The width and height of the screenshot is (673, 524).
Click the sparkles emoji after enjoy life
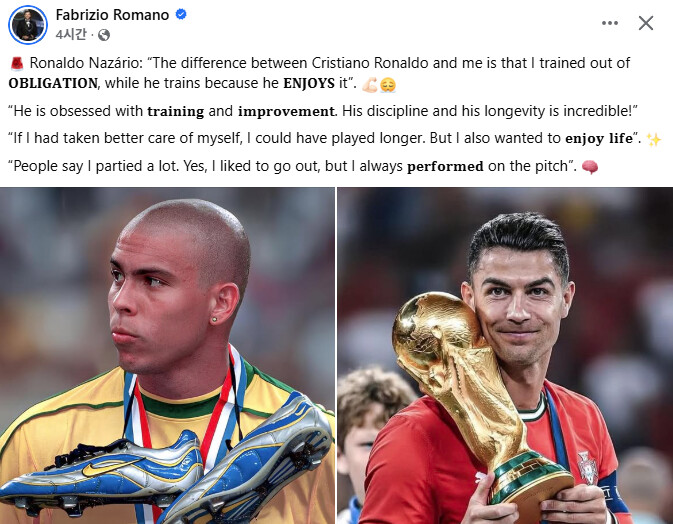click(654, 139)
